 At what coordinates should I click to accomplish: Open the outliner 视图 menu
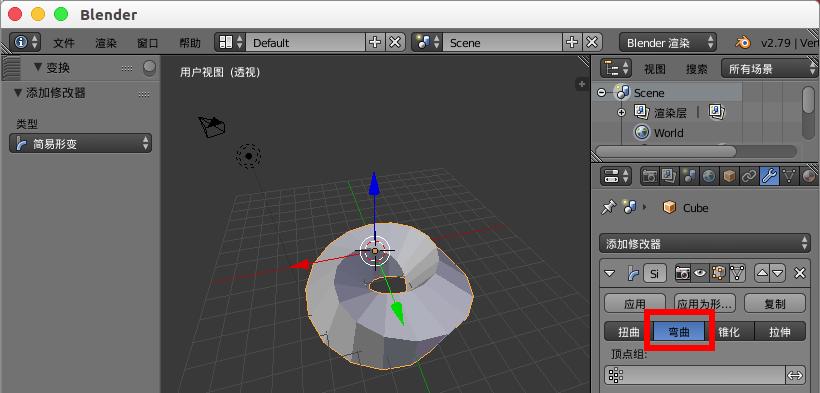(655, 69)
